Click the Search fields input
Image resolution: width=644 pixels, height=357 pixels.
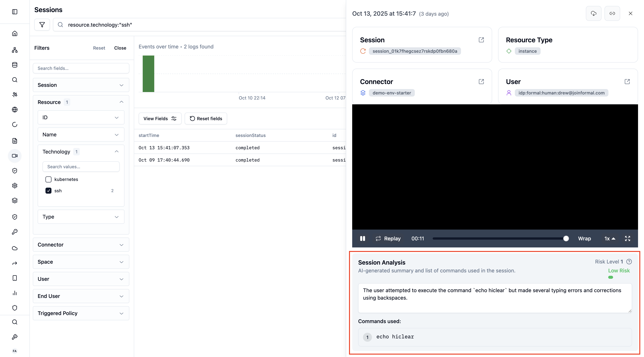pos(81,68)
